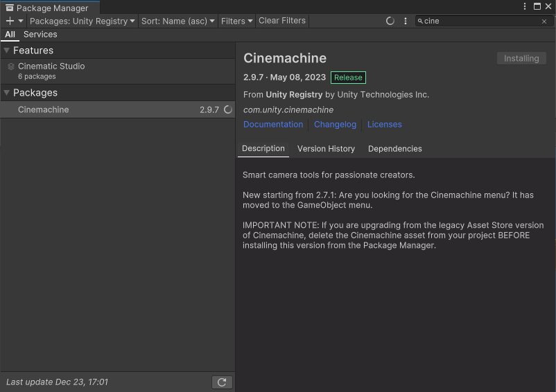556x392 pixels.
Task: Open the Documentation link
Action: tap(273, 124)
